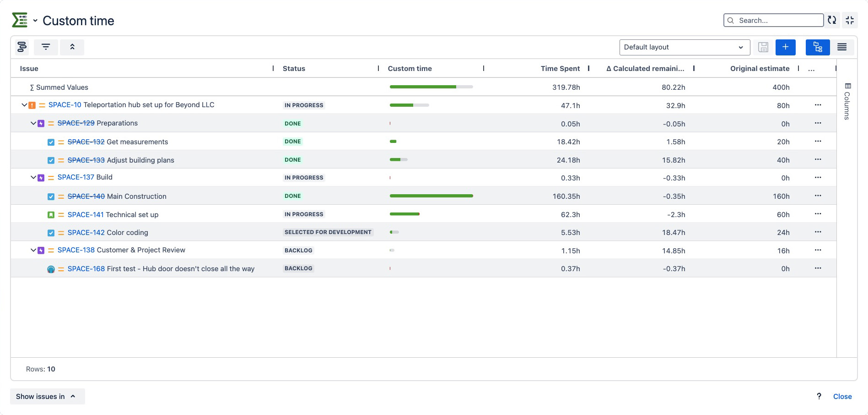Click the blue plus add button

point(785,47)
